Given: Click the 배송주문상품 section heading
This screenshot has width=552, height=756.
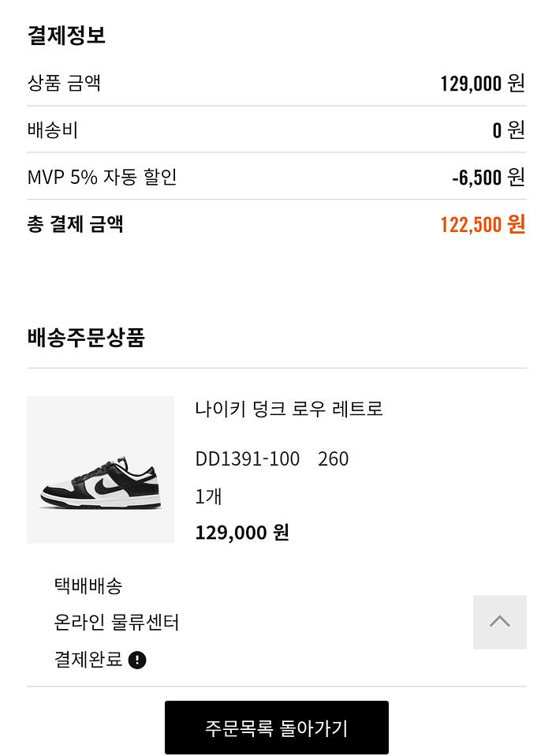Looking at the screenshot, I should click(86, 337).
